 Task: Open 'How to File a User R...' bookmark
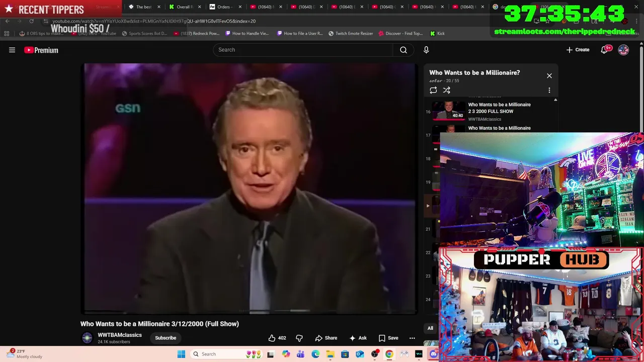pyautogui.click(x=300, y=34)
